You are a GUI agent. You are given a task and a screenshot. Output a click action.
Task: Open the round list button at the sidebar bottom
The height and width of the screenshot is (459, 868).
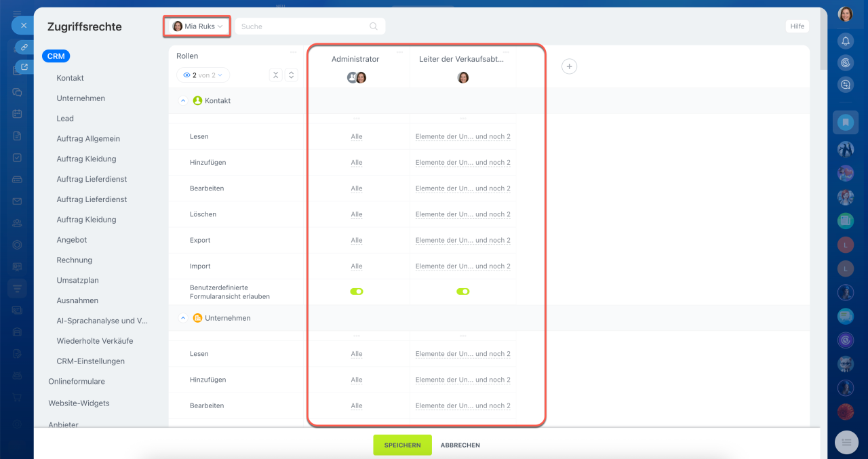click(x=846, y=442)
